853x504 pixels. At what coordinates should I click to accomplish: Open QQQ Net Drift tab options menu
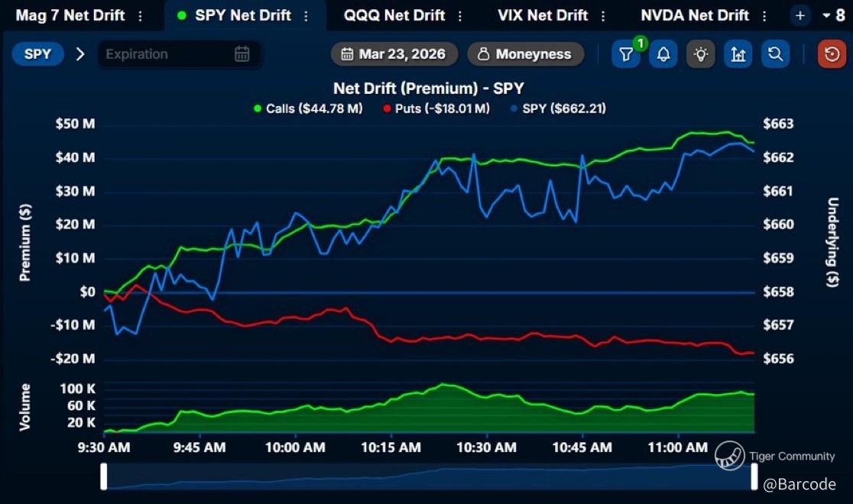coord(460,16)
